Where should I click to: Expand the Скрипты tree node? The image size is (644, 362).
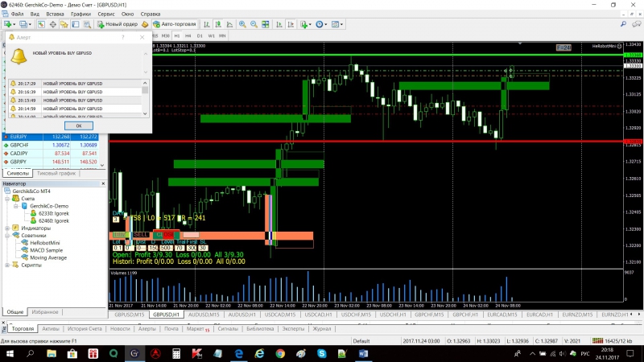tap(7, 265)
